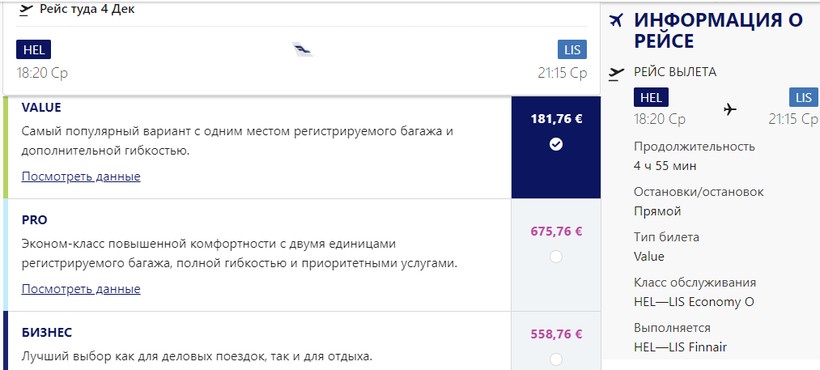Select the Business fare radio button

click(x=556, y=360)
